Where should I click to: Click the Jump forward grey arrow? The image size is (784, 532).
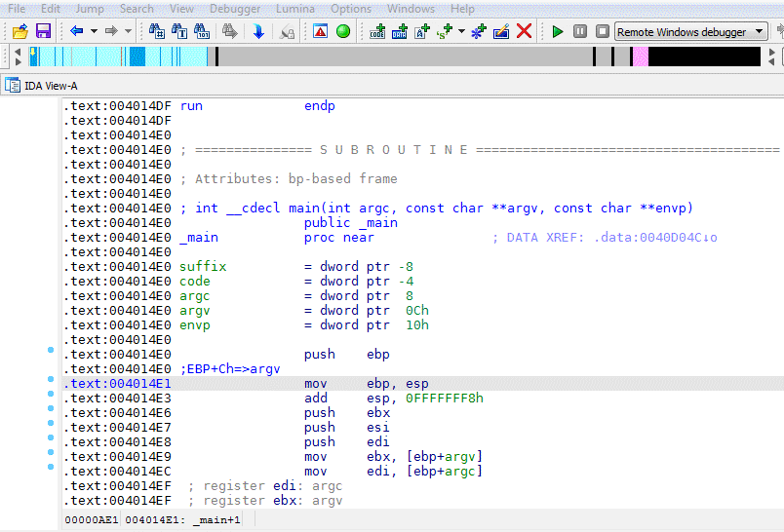pyautogui.click(x=111, y=31)
